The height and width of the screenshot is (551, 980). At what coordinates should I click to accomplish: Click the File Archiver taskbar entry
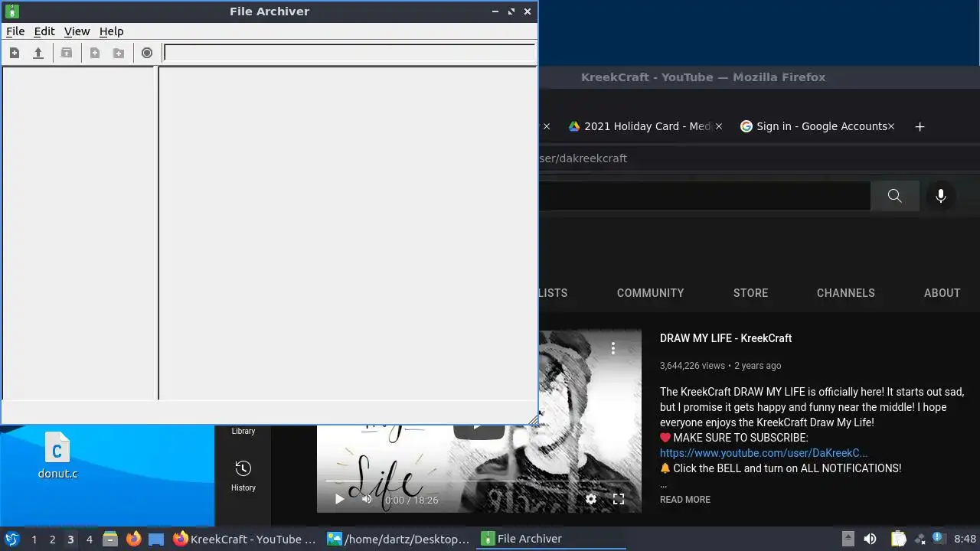click(551, 539)
